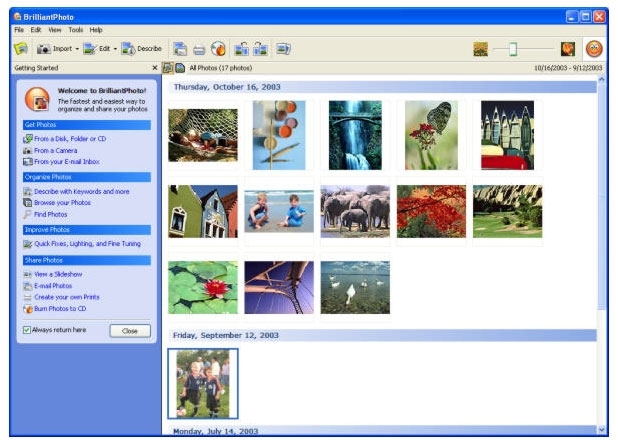618x443 pixels.
Task: Click the Import camera button
Action: coord(54,49)
